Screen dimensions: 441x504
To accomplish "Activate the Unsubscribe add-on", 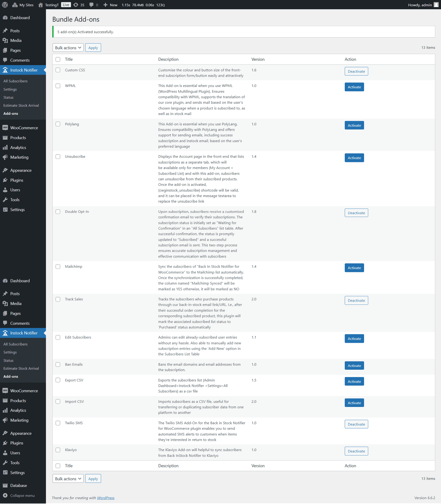I will pyautogui.click(x=354, y=158).
